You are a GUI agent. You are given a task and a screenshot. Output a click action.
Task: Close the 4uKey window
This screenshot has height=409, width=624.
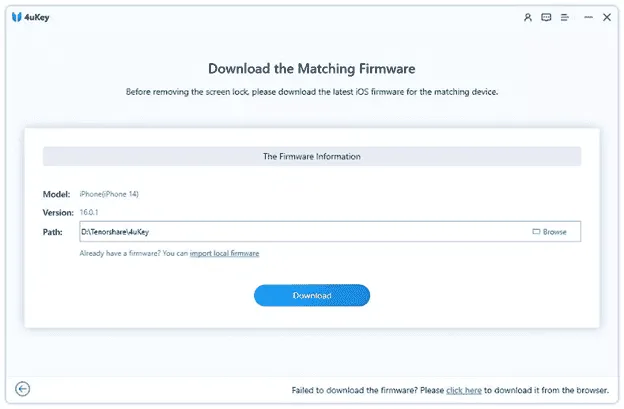click(x=606, y=18)
